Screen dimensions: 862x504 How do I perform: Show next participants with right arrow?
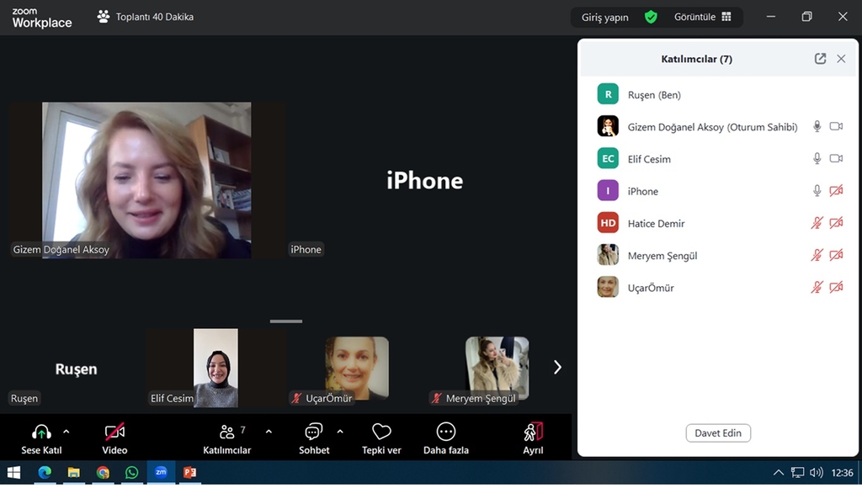[556, 367]
